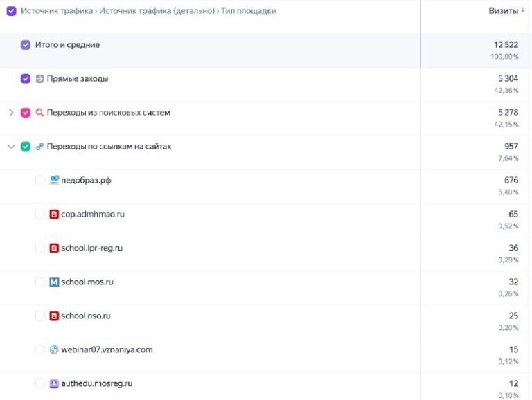The height and width of the screenshot is (400, 532).
Task: Click the 12 visits value for authedu.mosreg.ru
Action: click(513, 383)
